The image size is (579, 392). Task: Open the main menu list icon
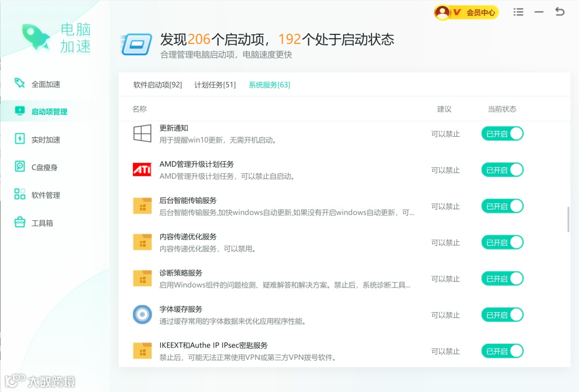click(518, 12)
